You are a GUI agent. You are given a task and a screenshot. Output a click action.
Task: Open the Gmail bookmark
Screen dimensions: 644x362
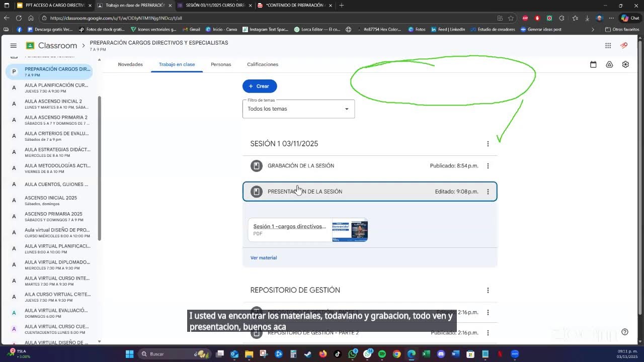coord(191,29)
